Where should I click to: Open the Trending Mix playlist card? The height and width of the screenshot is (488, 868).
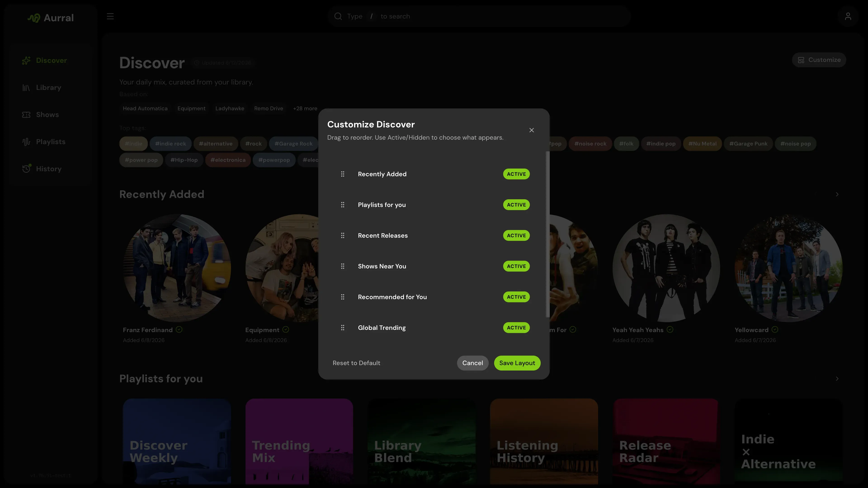(x=299, y=441)
